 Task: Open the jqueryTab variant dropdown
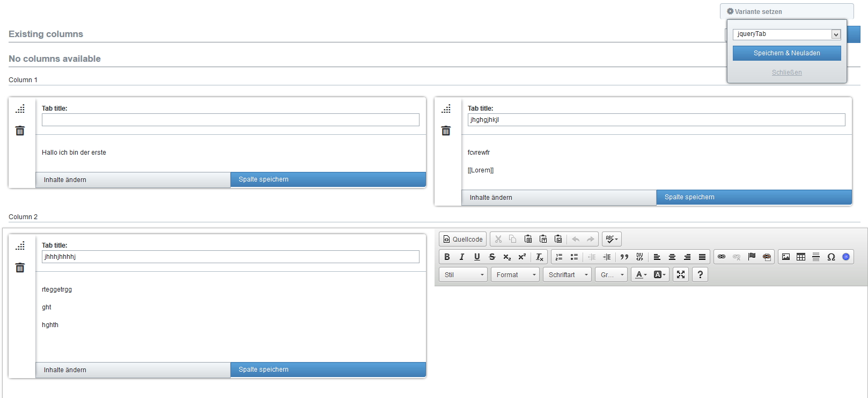[x=786, y=34]
